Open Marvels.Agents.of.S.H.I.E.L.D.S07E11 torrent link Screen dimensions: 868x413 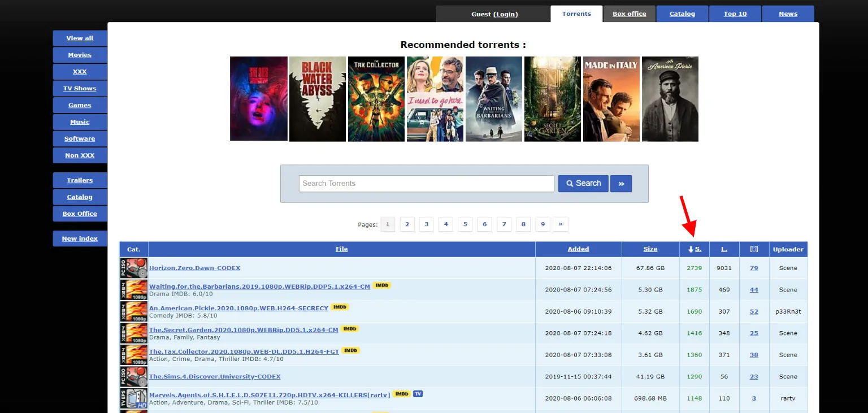[x=270, y=395]
